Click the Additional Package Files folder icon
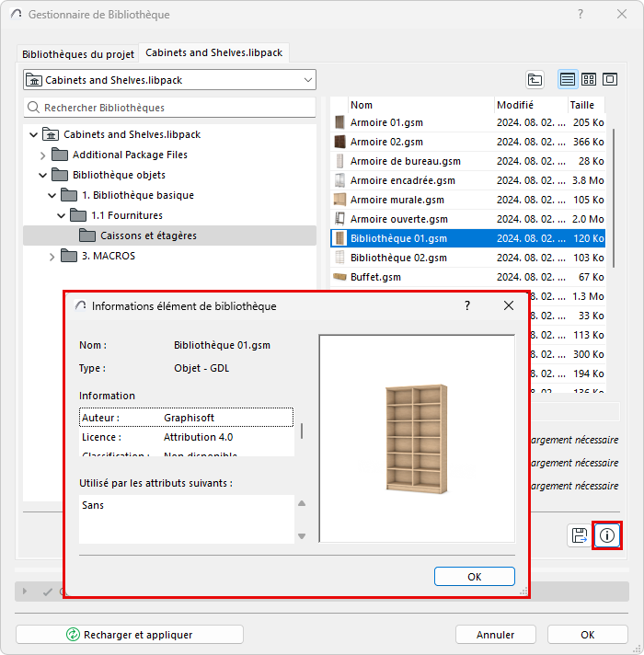This screenshot has width=644, height=655. [x=60, y=155]
